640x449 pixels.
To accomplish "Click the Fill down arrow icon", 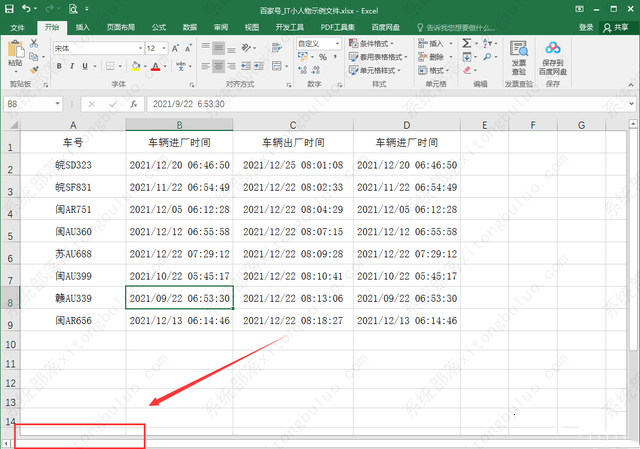I will pos(467,57).
